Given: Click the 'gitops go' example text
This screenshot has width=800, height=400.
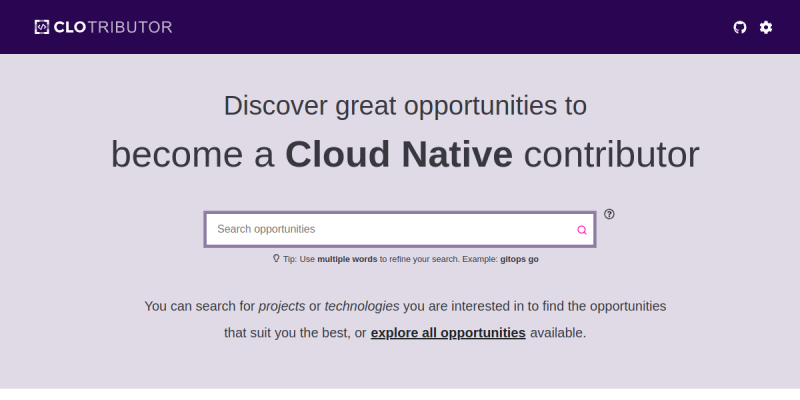Looking at the screenshot, I should click(x=519, y=259).
